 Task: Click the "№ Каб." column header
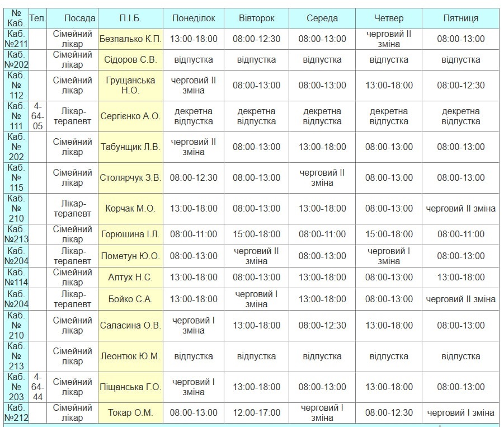click(16, 18)
